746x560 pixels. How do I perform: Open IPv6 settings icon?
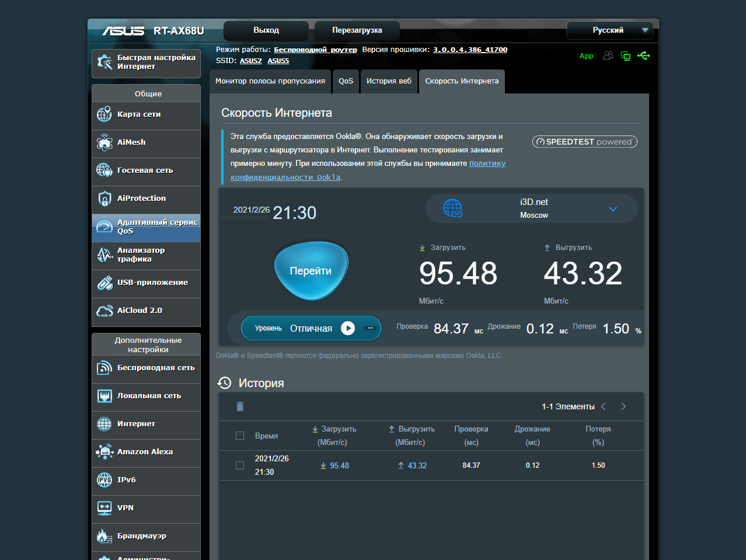pos(104,480)
